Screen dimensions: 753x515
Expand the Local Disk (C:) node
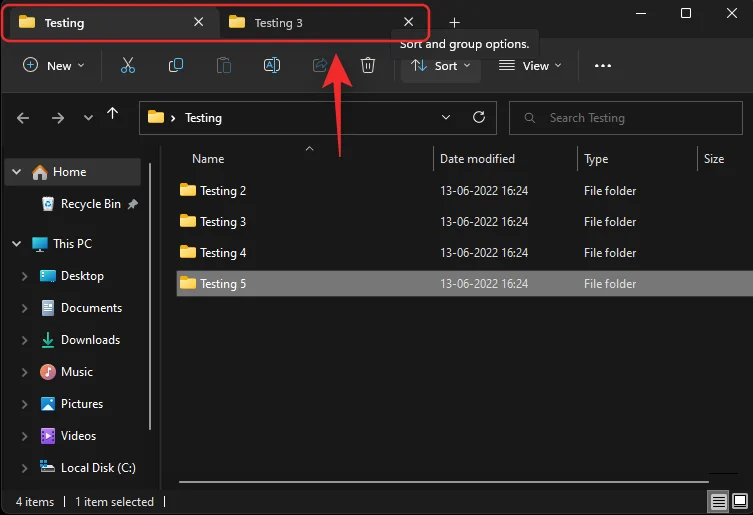(24, 468)
